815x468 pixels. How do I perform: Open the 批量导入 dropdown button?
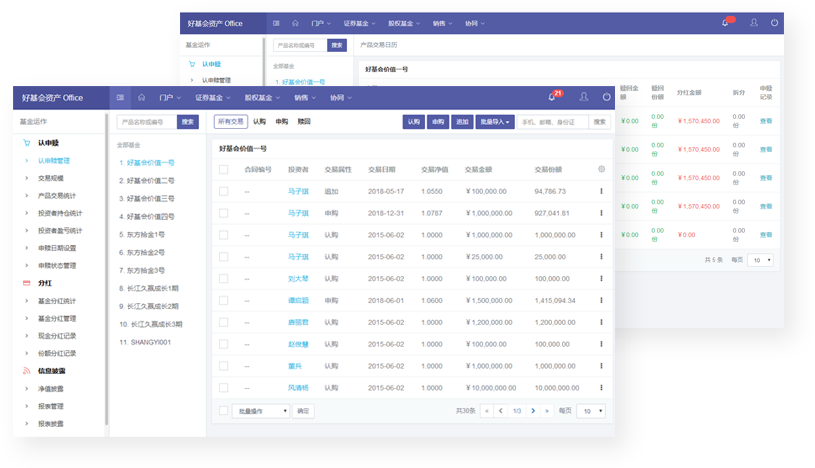[495, 122]
